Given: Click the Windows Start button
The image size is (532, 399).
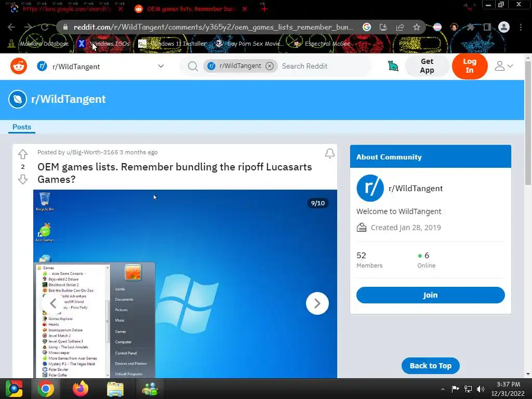Looking at the screenshot, I should click(14, 389).
